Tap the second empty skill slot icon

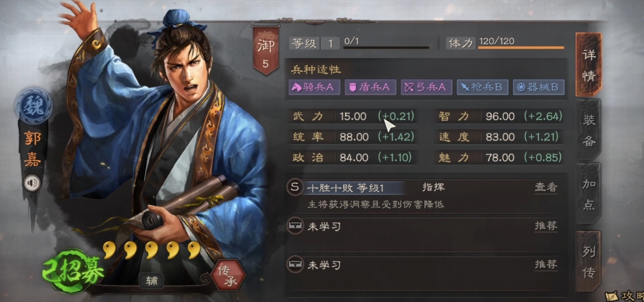(295, 265)
